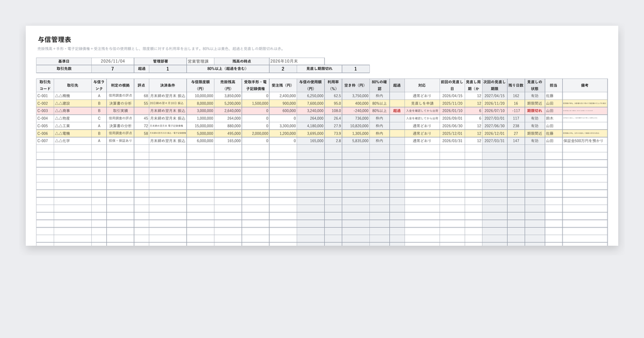Select the 利用率（%） column header
Screen dimensions: 644x338
tap(333, 85)
